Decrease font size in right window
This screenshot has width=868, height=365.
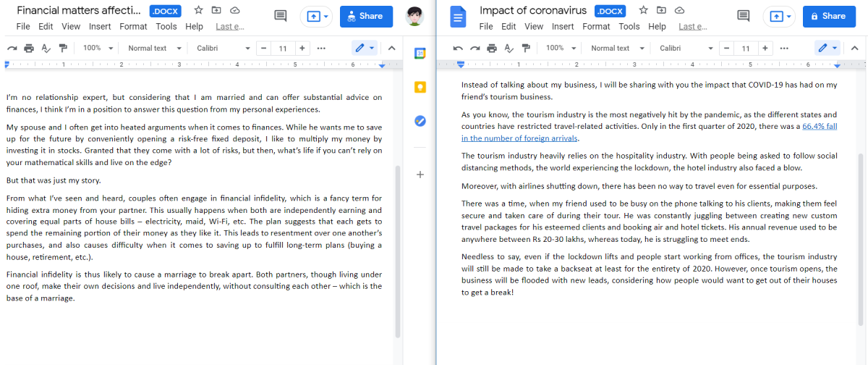(727, 49)
